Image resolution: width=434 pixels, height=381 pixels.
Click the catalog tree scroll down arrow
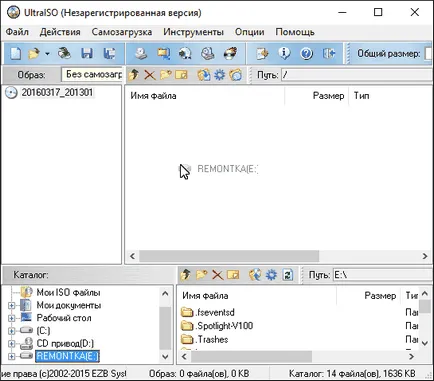click(165, 357)
